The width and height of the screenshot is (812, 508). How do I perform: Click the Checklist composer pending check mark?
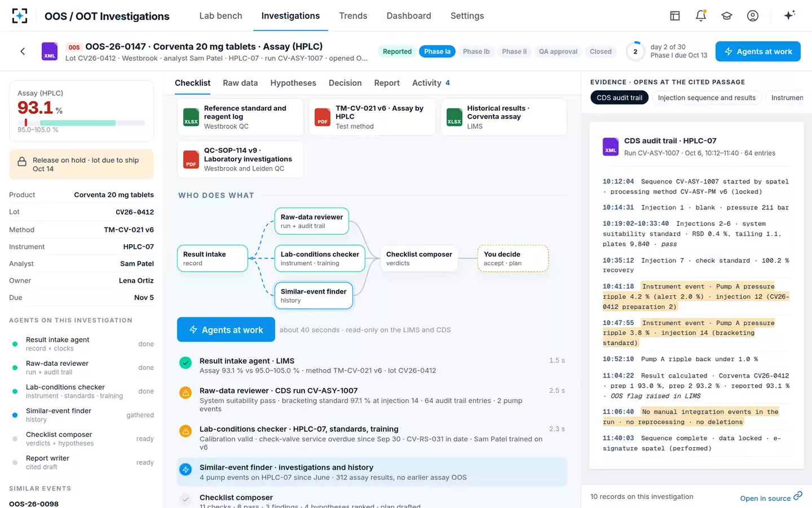(186, 499)
